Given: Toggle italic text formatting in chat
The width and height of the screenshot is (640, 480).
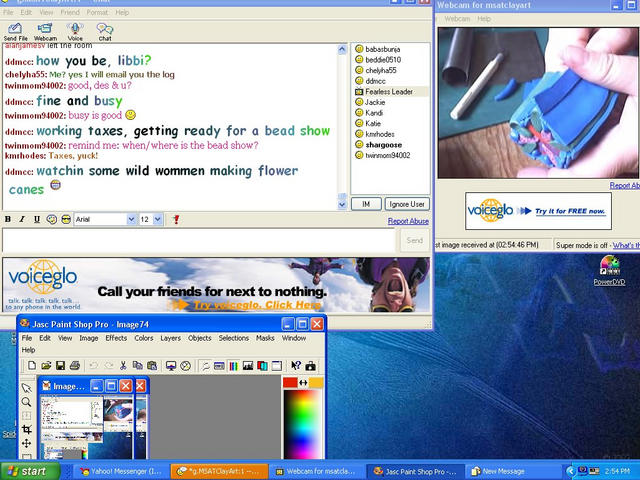Looking at the screenshot, I should [22, 219].
